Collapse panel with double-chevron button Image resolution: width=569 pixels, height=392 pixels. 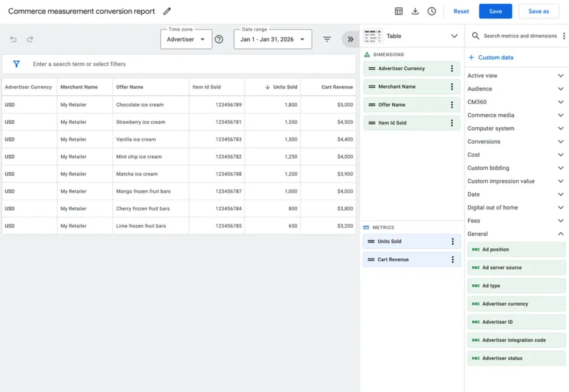(x=350, y=39)
